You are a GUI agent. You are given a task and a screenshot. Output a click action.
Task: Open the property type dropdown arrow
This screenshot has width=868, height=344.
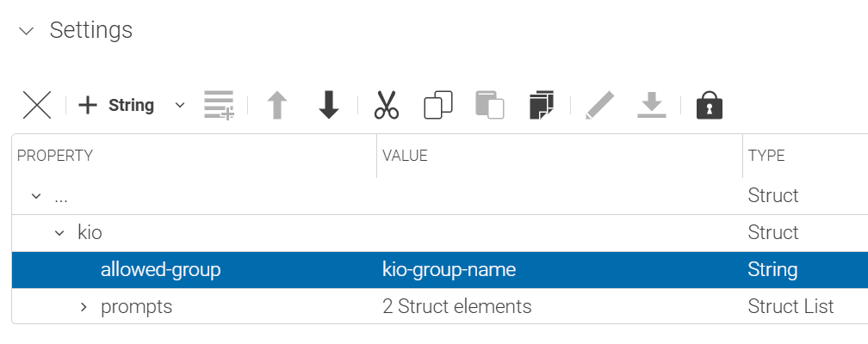179,105
